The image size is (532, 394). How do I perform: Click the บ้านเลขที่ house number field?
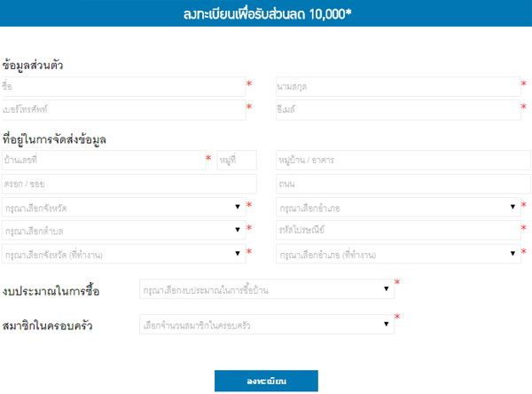click(x=102, y=161)
